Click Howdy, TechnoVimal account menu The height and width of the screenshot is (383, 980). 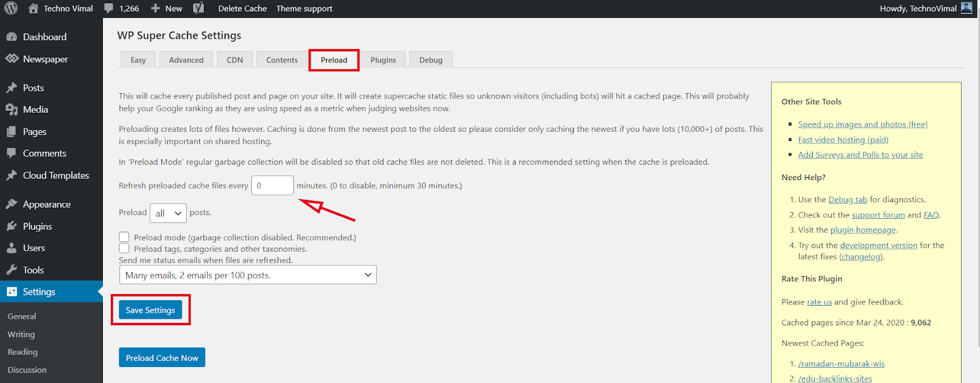pyautogui.click(x=925, y=9)
